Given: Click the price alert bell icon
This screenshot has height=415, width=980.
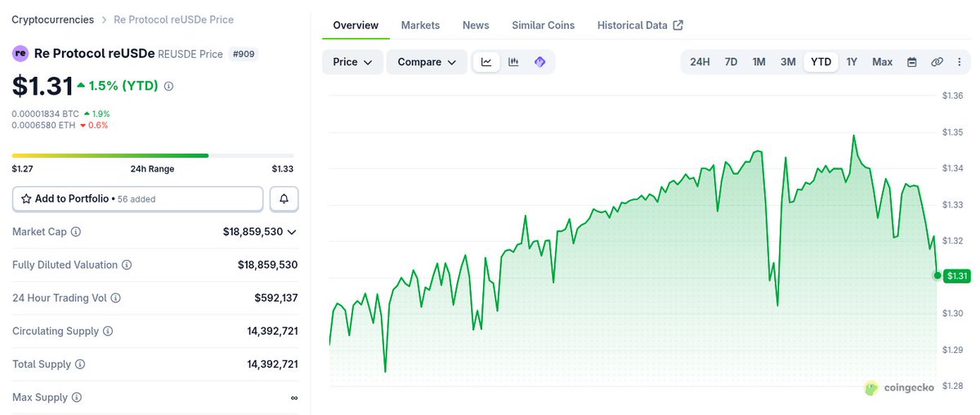Looking at the screenshot, I should tap(284, 199).
